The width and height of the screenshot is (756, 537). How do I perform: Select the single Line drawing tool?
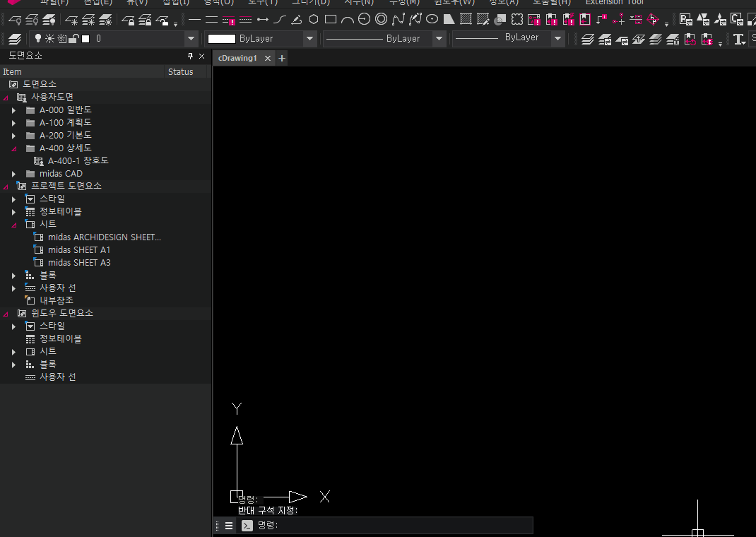point(194,20)
